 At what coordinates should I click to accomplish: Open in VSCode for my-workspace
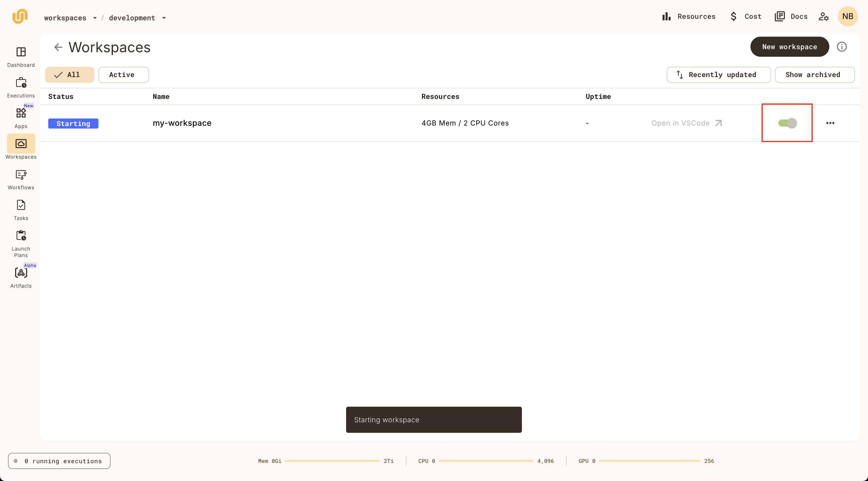pyautogui.click(x=686, y=123)
